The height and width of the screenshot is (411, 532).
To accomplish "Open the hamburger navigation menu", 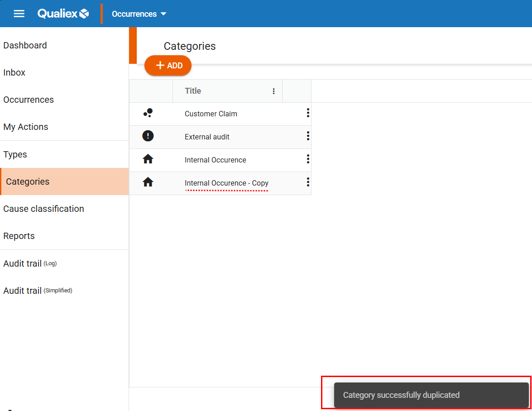I will 19,14.
